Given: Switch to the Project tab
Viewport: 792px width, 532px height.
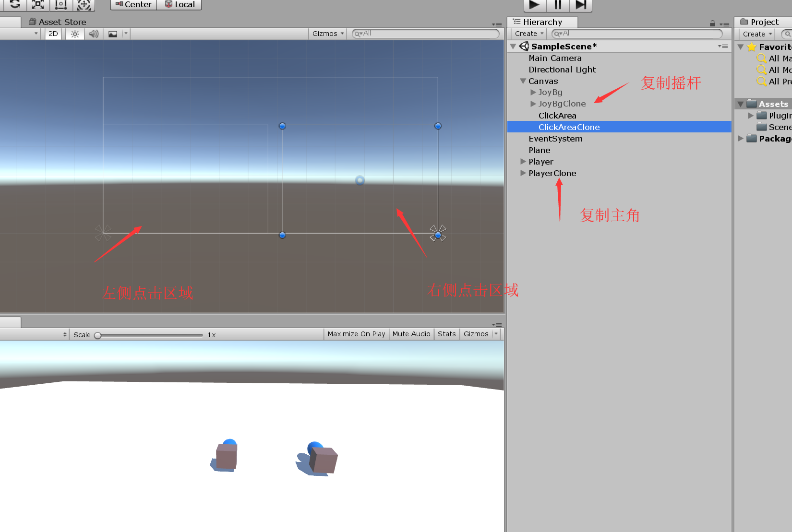Looking at the screenshot, I should 761,22.
